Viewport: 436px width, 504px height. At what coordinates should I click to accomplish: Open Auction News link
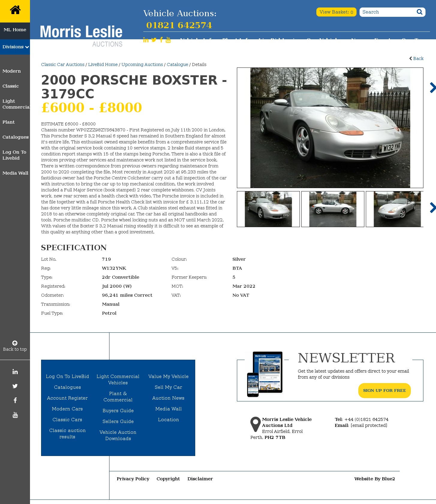(x=169, y=398)
